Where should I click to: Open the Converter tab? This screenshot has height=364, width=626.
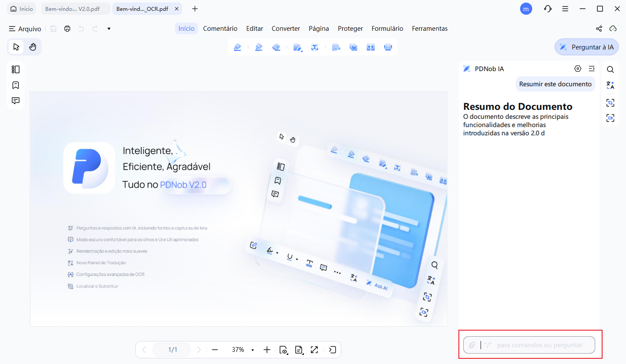286,29
